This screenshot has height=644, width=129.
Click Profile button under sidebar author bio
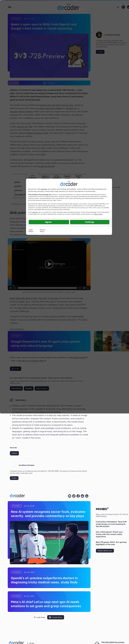(x=100, y=52)
